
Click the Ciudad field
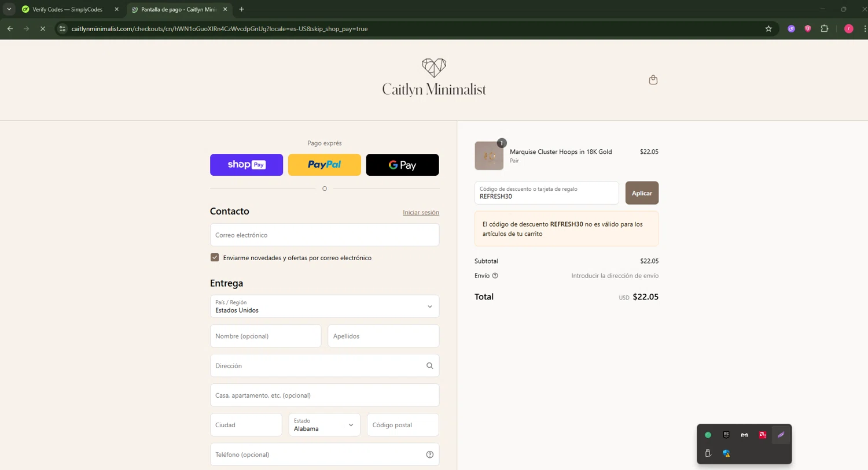click(x=246, y=425)
